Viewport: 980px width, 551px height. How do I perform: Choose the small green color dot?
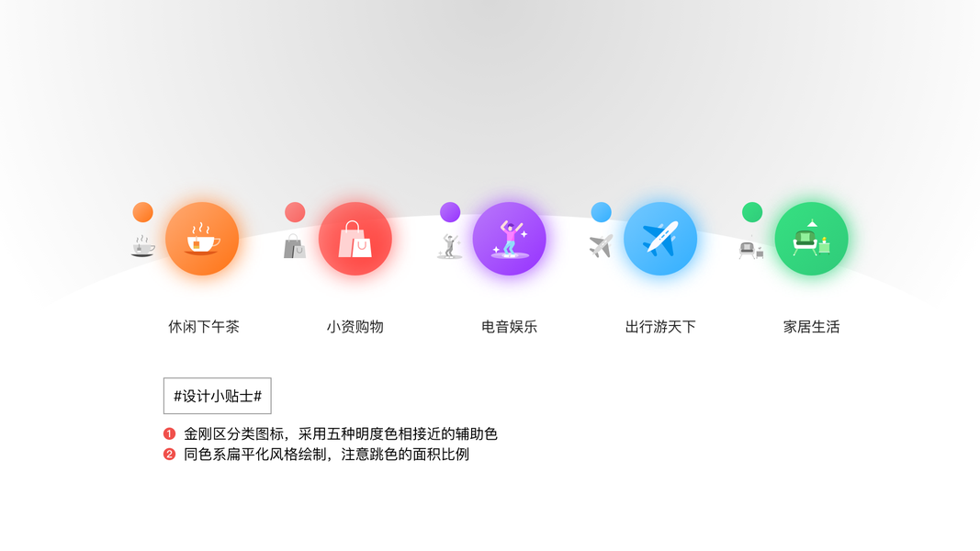click(x=752, y=212)
